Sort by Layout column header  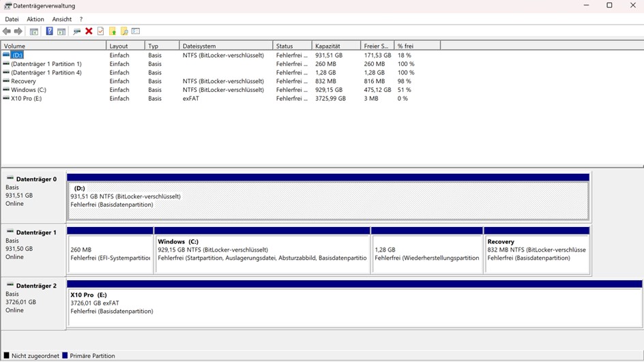tap(126, 46)
